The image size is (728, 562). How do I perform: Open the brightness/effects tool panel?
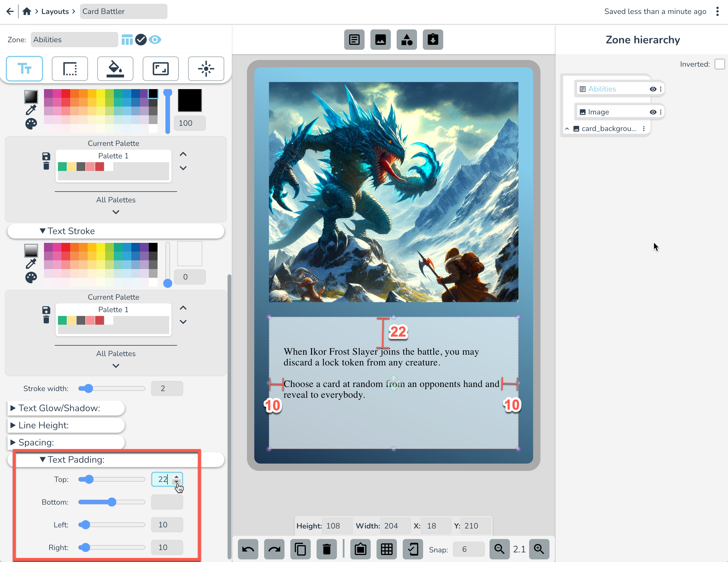(x=206, y=69)
